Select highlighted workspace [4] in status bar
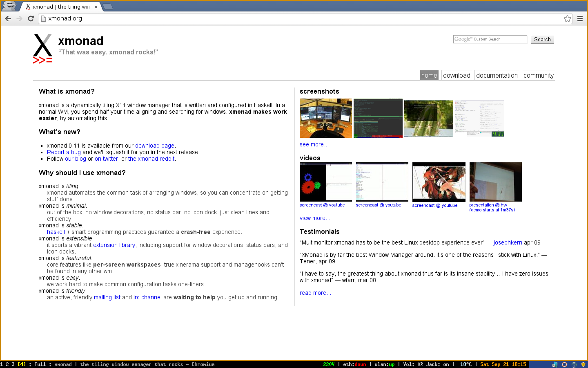 point(22,364)
